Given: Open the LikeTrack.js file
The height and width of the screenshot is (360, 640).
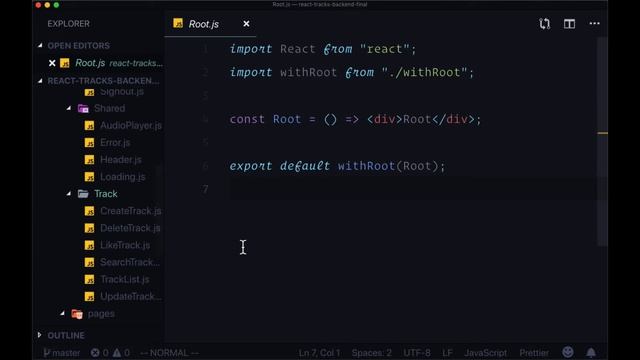Looking at the screenshot, I should pyautogui.click(x=125, y=245).
